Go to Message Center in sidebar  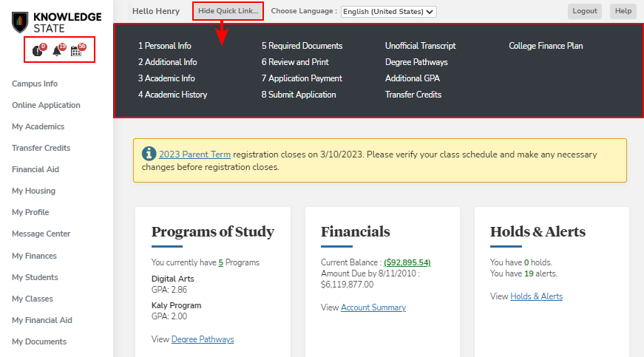(x=41, y=234)
